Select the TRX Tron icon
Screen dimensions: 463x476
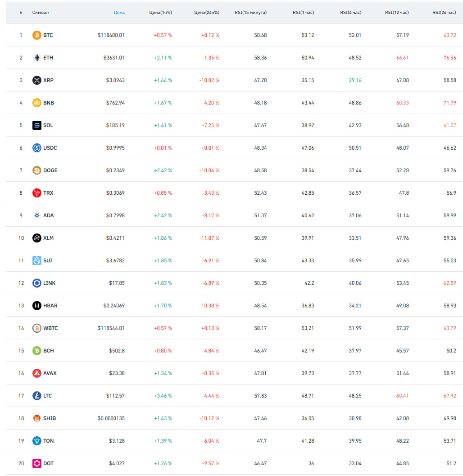pos(37,193)
